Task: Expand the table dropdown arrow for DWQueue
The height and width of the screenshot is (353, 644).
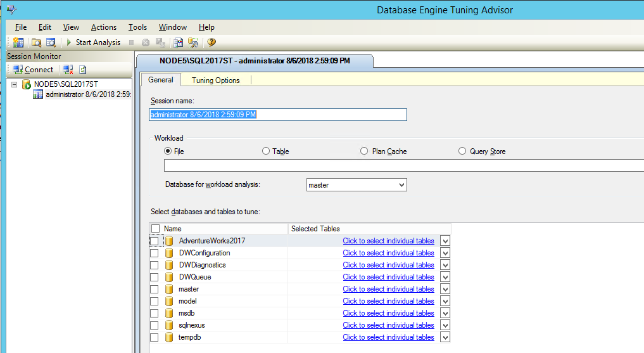Action: [x=445, y=277]
